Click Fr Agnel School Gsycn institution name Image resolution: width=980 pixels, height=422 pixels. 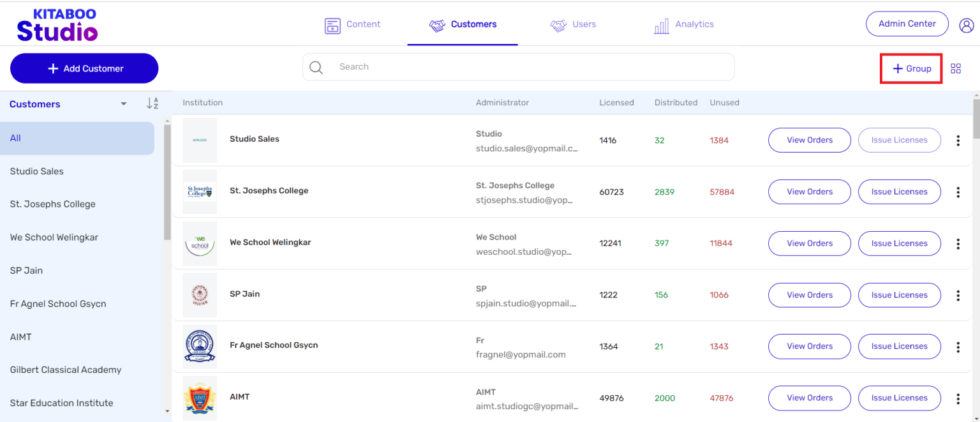coord(274,345)
